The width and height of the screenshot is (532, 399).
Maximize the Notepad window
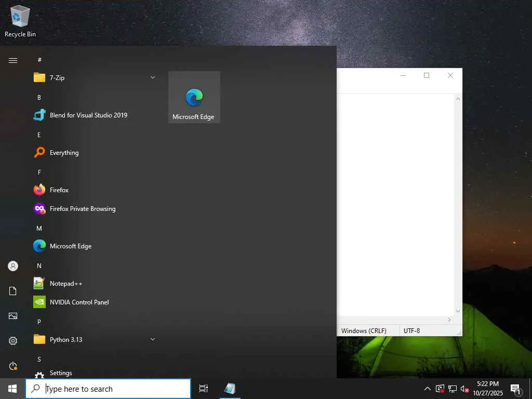[x=427, y=75]
